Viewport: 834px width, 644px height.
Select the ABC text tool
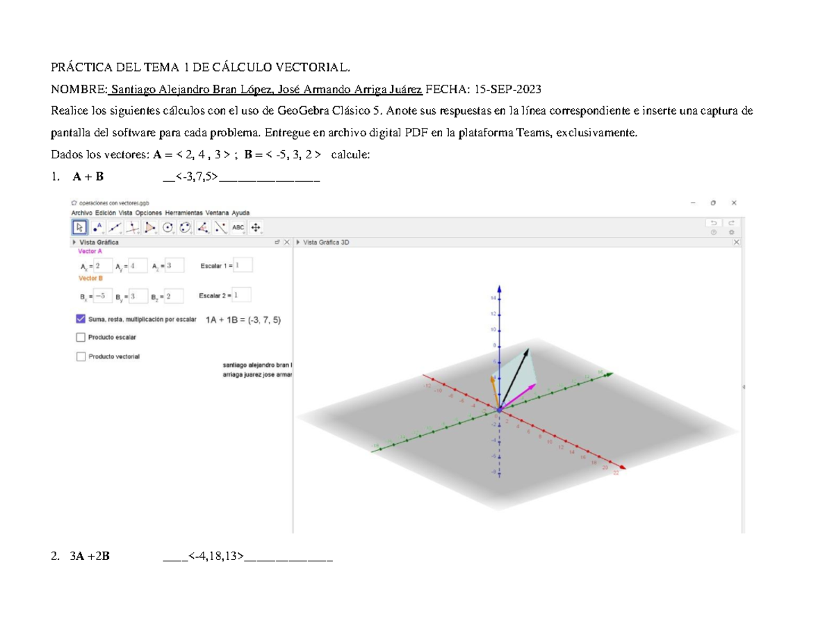(238, 226)
